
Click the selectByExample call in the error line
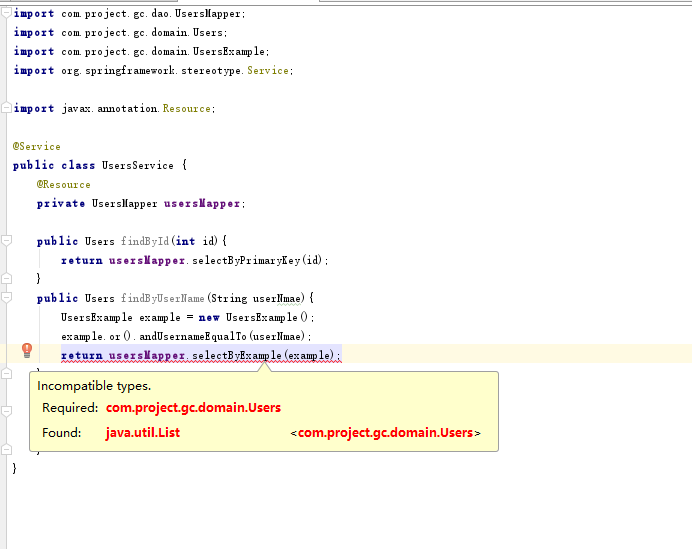[x=237, y=355]
